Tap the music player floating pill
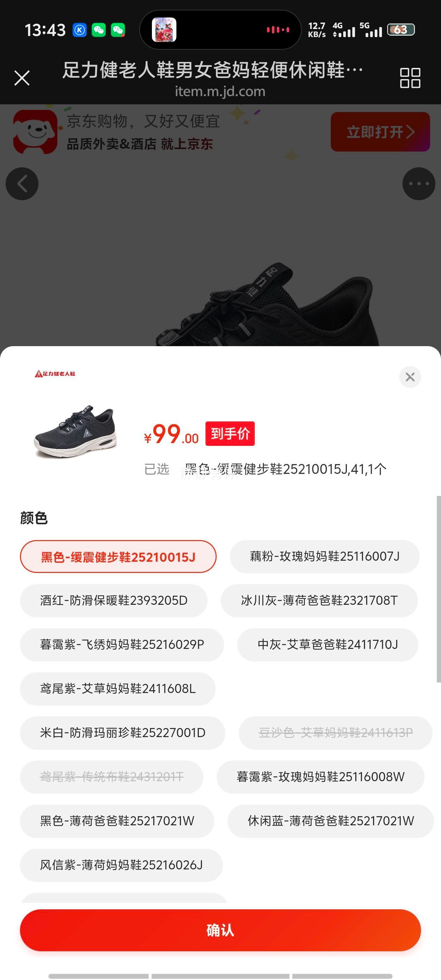441x980 pixels. click(x=220, y=30)
